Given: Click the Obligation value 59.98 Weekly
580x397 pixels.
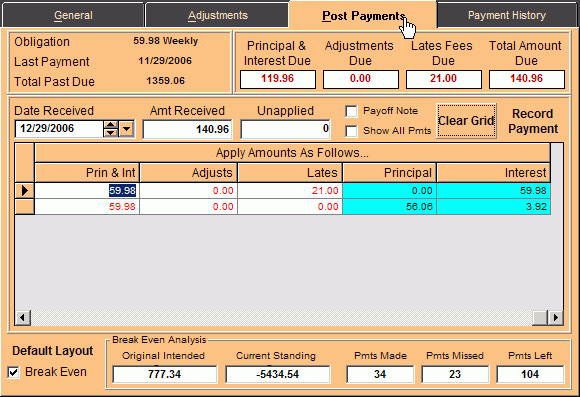Looking at the screenshot, I should click(x=165, y=41).
